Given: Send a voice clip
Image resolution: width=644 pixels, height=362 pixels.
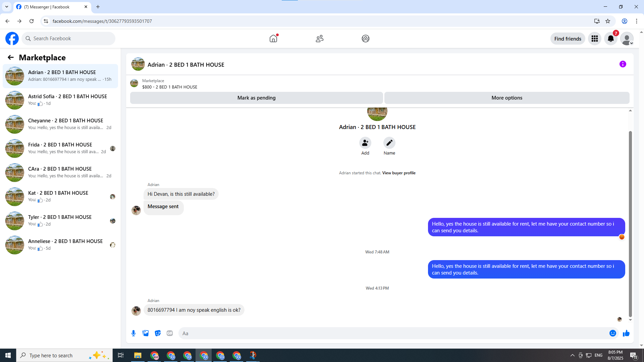Looking at the screenshot, I should pyautogui.click(x=133, y=333).
